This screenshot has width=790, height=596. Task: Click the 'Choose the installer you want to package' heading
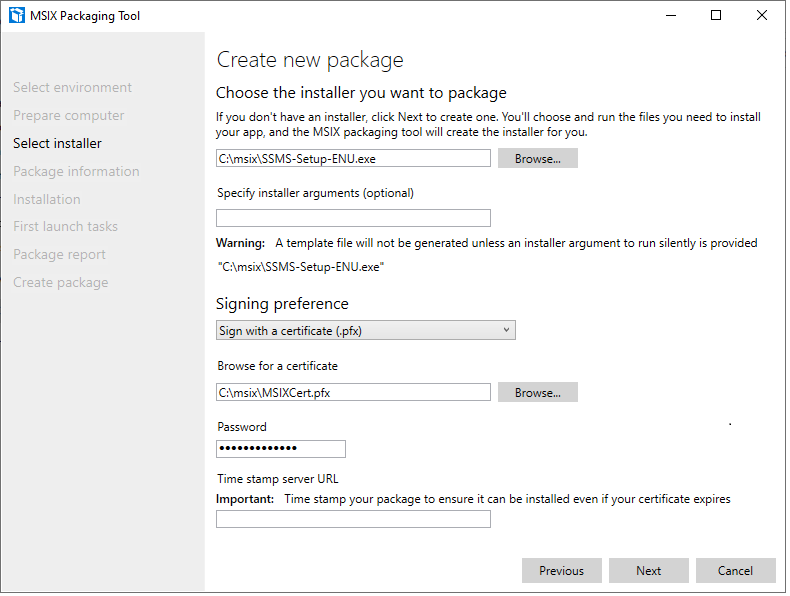(363, 94)
